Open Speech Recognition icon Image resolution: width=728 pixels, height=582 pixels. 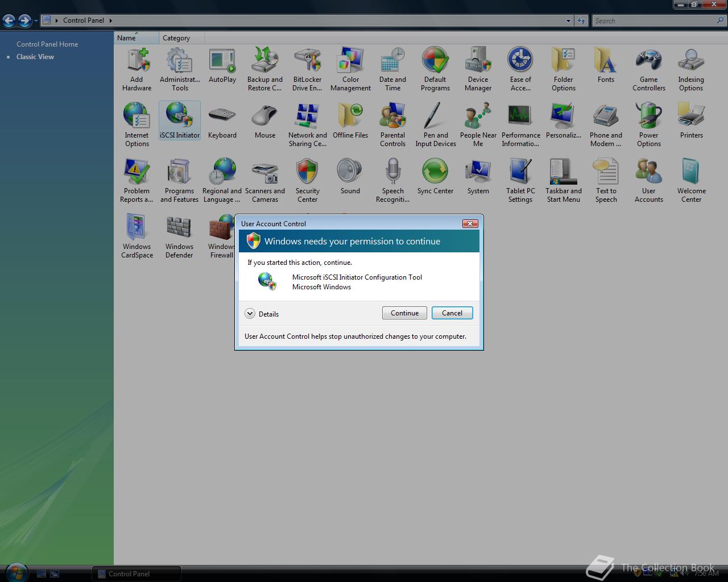(393, 181)
